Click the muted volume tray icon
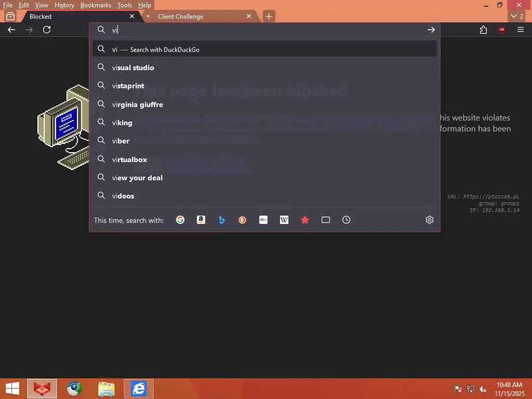 click(483, 389)
